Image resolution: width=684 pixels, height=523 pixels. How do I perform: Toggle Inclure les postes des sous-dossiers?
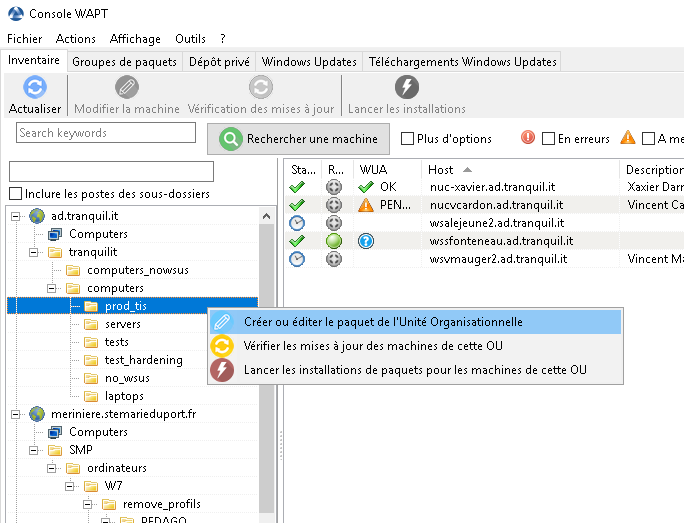[15, 194]
